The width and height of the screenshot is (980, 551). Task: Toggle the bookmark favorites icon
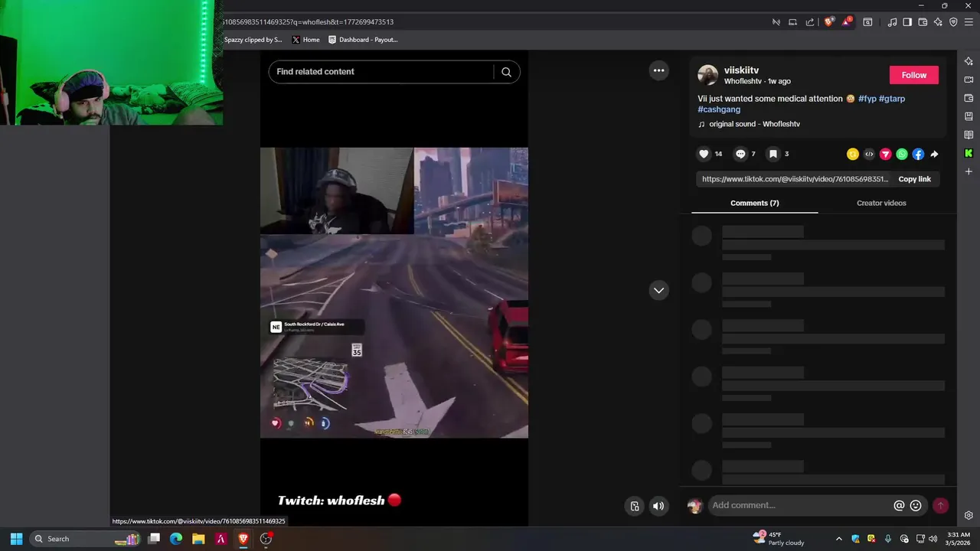773,154
